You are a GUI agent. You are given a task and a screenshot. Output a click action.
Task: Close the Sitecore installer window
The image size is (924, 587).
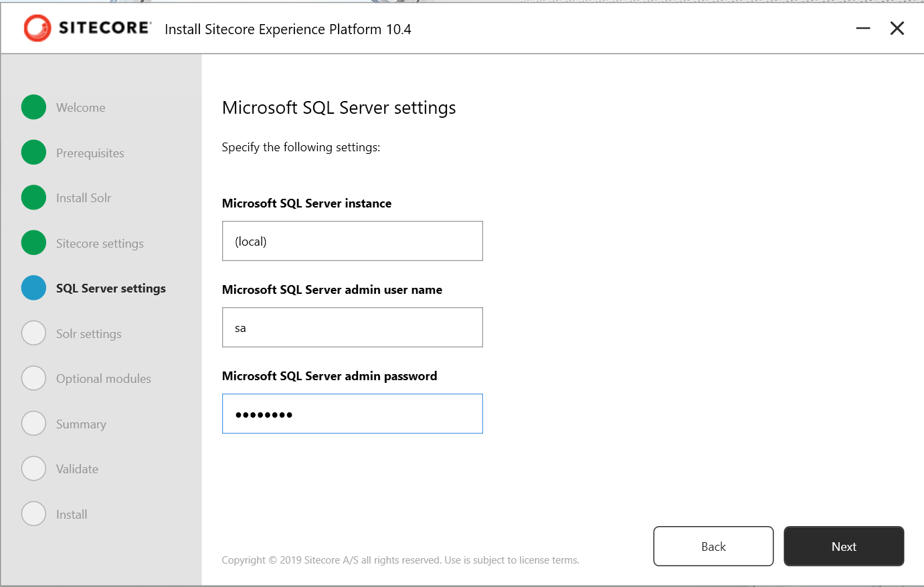897,28
